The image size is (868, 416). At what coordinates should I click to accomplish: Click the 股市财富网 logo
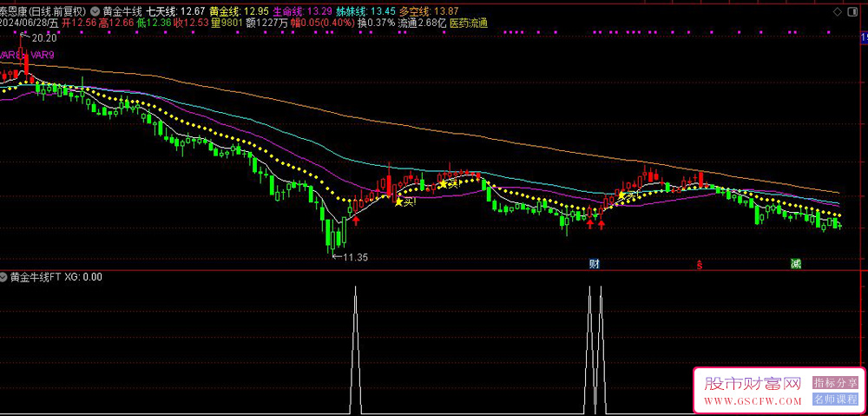753,384
